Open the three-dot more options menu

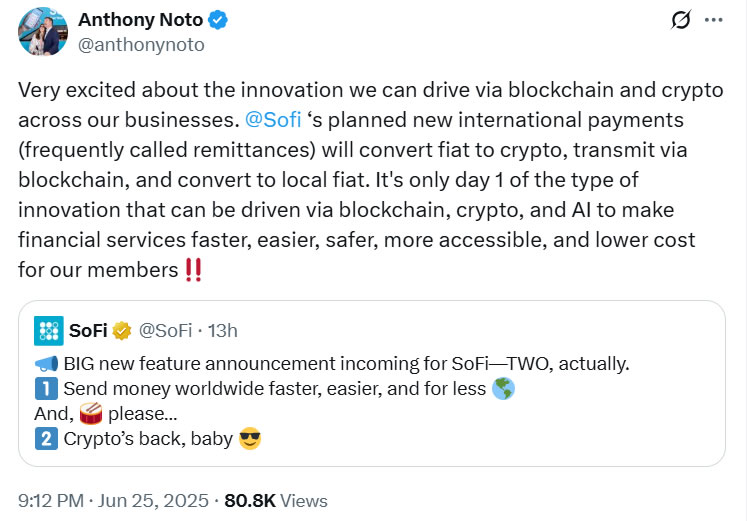point(713,20)
